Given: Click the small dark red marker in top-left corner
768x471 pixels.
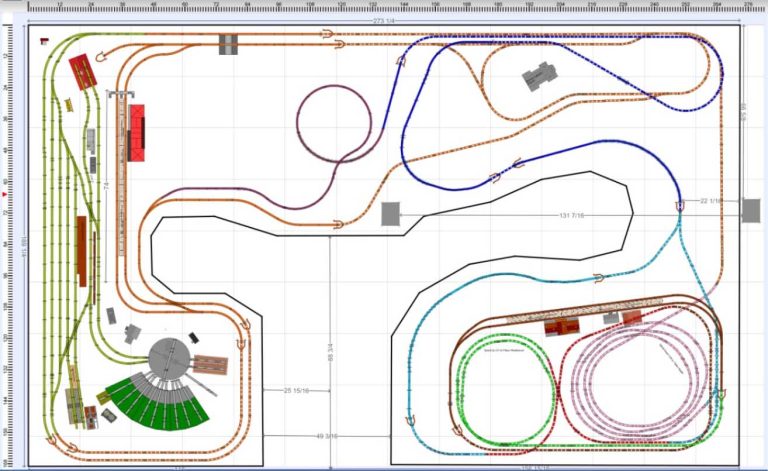Looking at the screenshot, I should [44, 43].
